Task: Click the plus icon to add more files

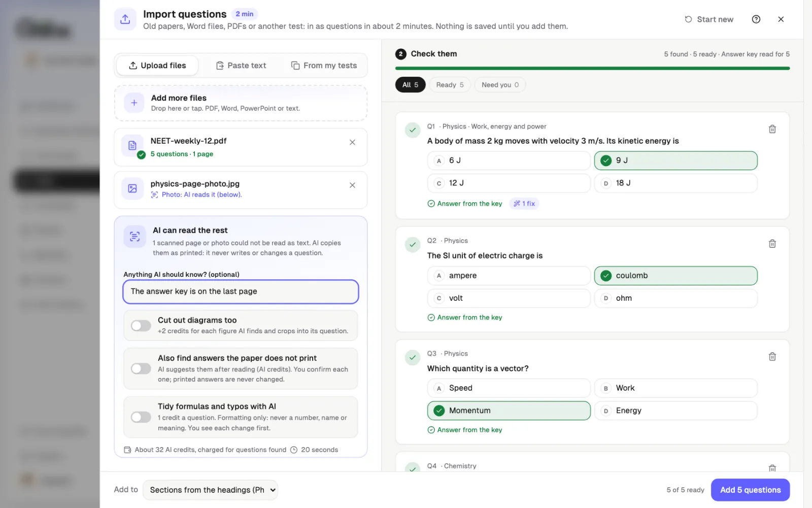Action: tap(134, 103)
